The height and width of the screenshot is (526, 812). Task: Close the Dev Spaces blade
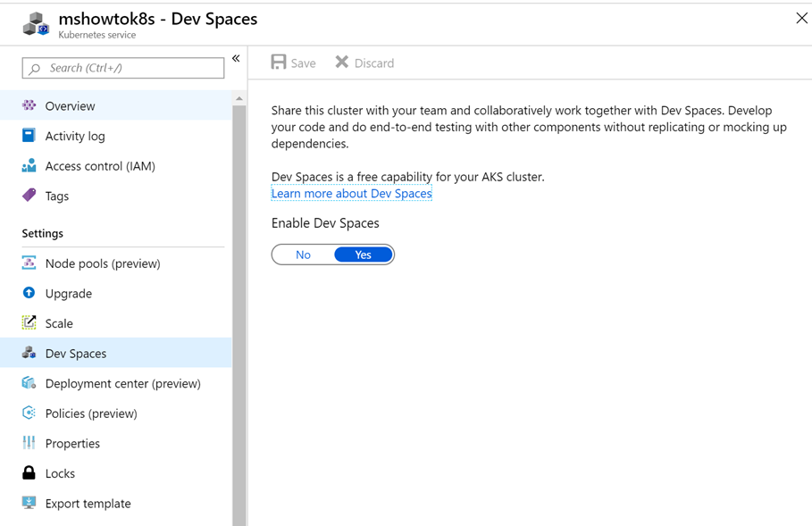801,18
